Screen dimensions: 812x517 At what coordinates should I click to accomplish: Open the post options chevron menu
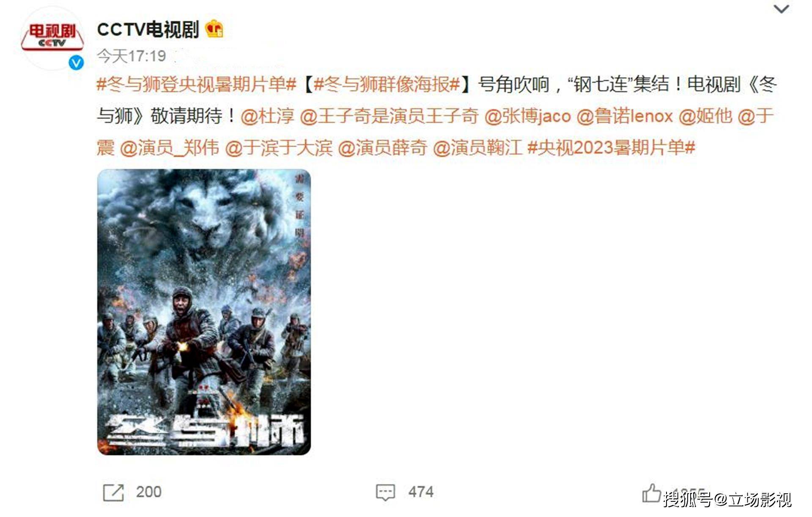pos(781,9)
